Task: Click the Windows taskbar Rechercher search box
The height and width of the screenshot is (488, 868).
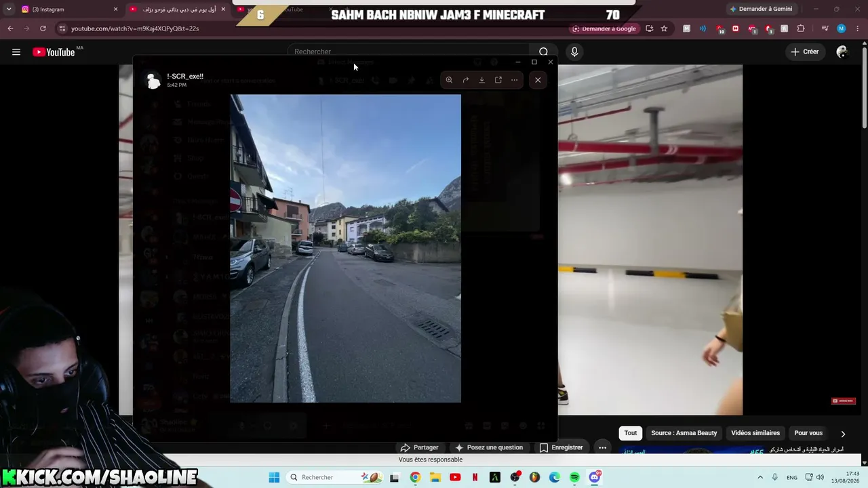Action: click(334, 477)
